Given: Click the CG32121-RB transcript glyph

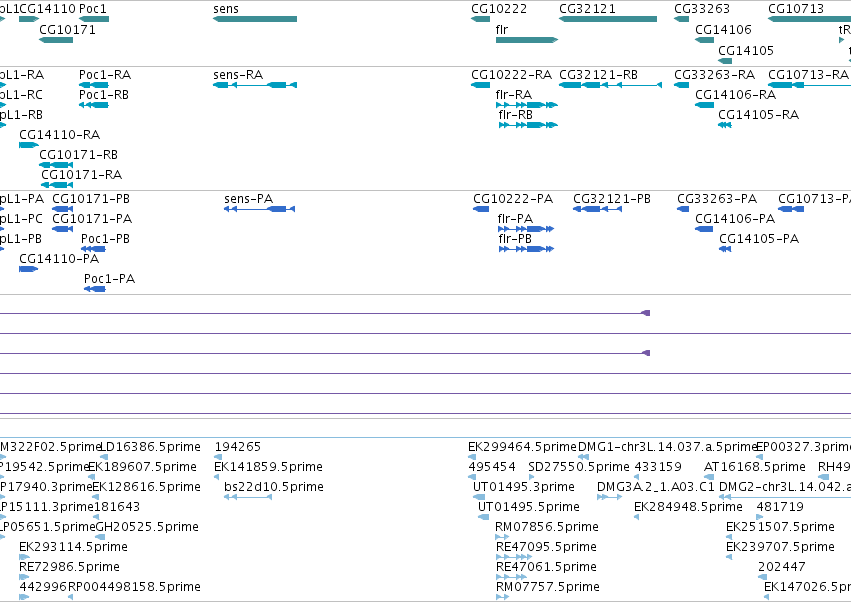Looking at the screenshot, I should [611, 85].
